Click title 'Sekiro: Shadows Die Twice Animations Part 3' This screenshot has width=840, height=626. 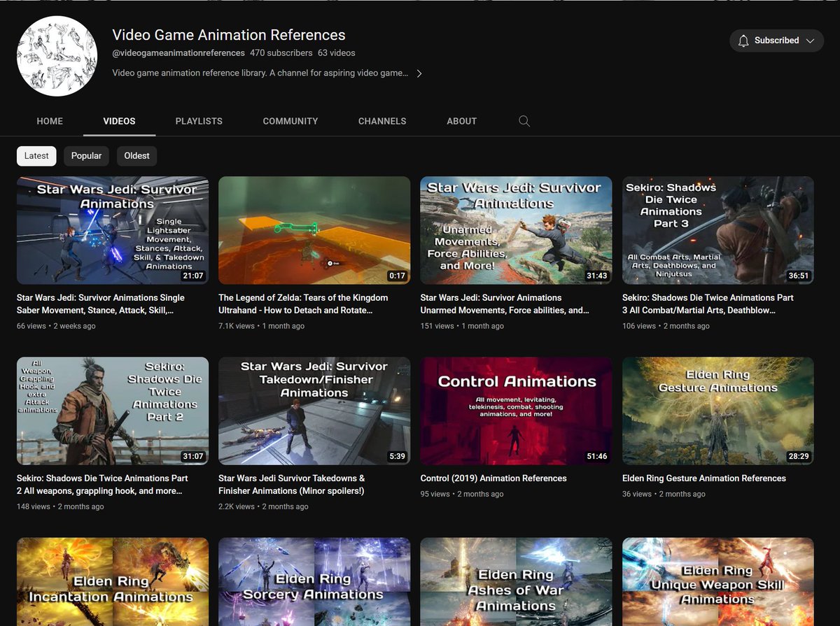pyautogui.click(x=708, y=304)
